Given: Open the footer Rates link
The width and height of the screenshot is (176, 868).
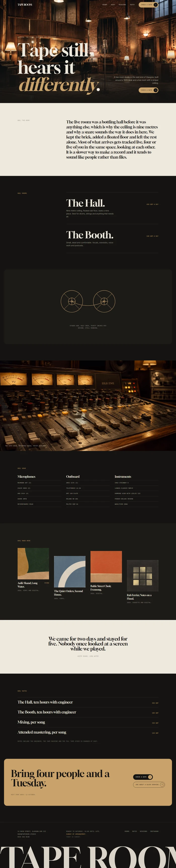Looking at the screenshot, I should coord(135,831).
